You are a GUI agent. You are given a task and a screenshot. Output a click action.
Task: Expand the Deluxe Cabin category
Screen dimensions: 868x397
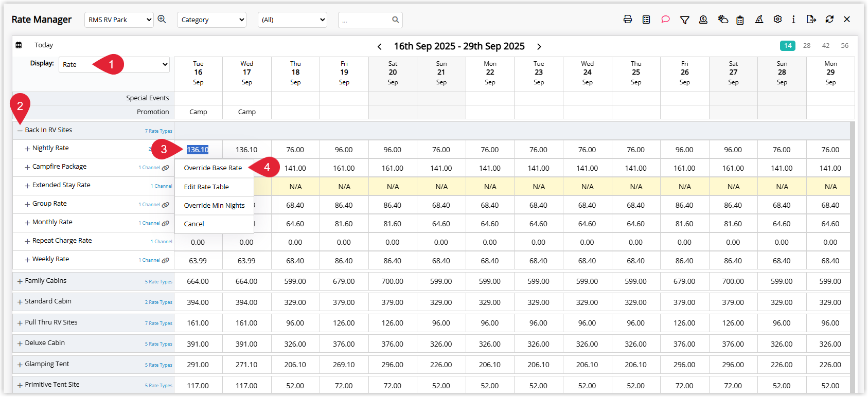click(x=20, y=344)
